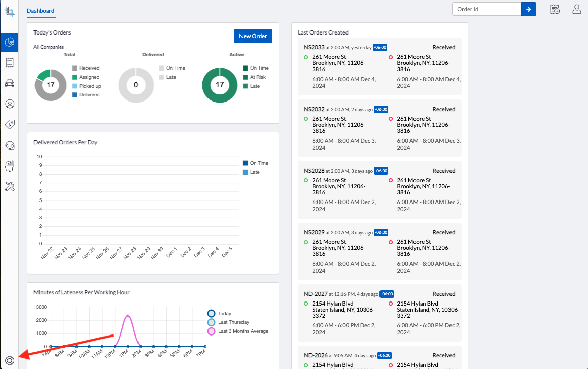Click the green pickup marker on NS2033
588x369 pixels.
pyautogui.click(x=306, y=57)
